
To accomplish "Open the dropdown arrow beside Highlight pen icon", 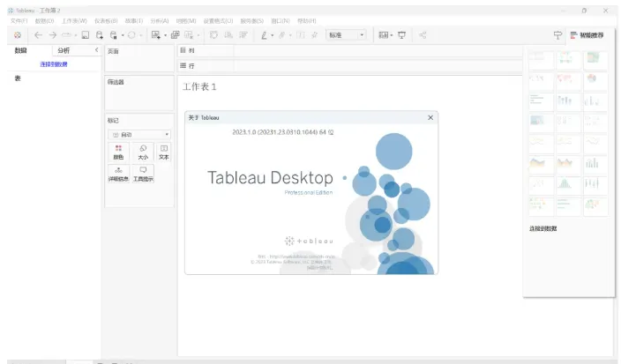I will click(272, 35).
